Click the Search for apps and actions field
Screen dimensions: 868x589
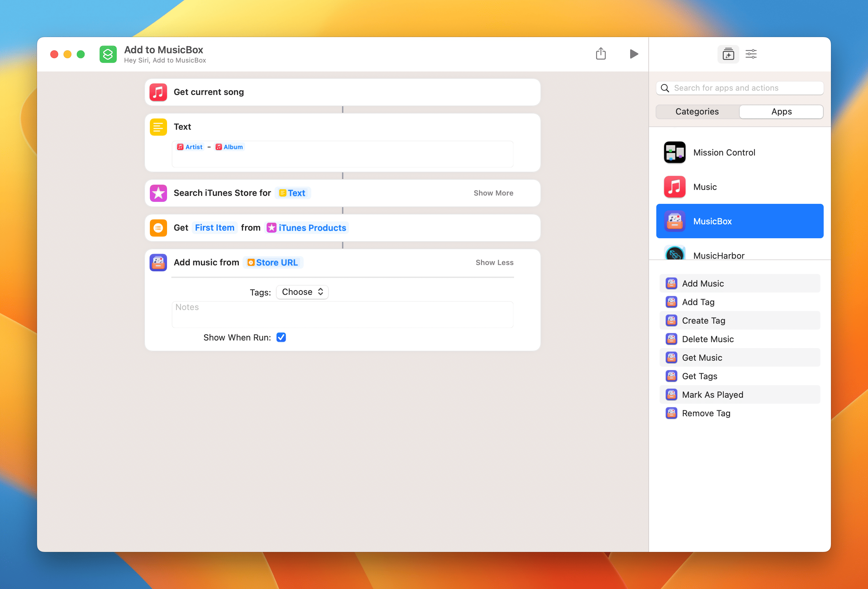[x=740, y=88]
